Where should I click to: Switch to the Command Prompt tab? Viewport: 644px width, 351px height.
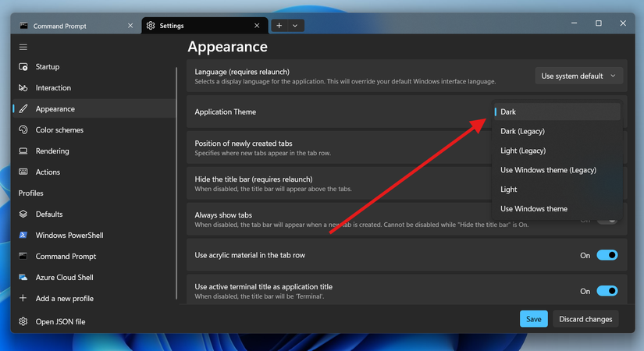[x=70, y=26]
